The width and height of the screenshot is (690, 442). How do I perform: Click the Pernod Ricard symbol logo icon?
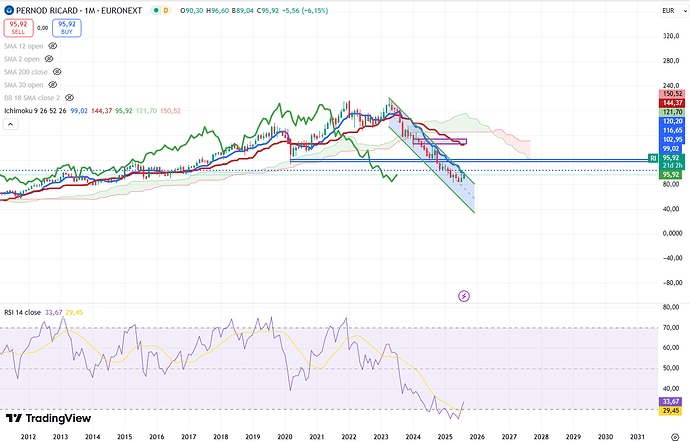pyautogui.click(x=8, y=9)
